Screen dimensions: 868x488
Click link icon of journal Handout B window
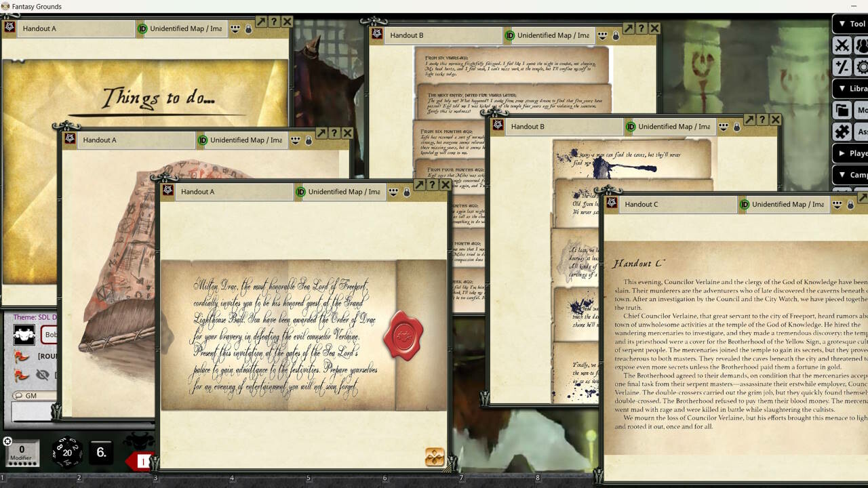(376, 34)
